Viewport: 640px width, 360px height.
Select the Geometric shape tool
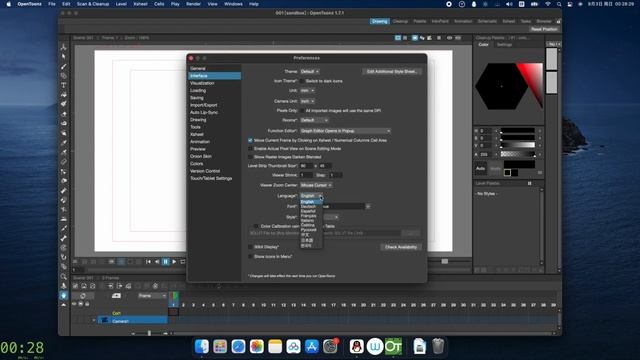click(64, 76)
